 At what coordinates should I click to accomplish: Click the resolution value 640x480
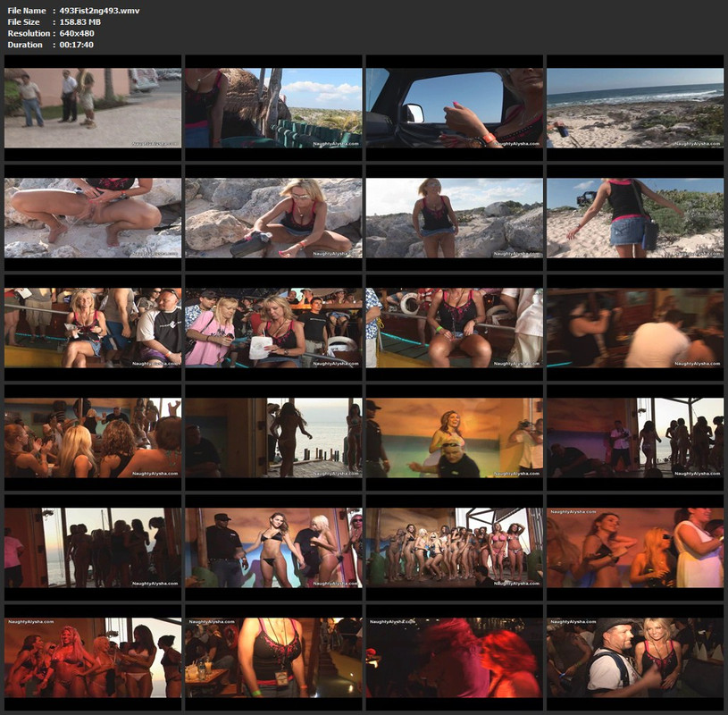coord(77,33)
